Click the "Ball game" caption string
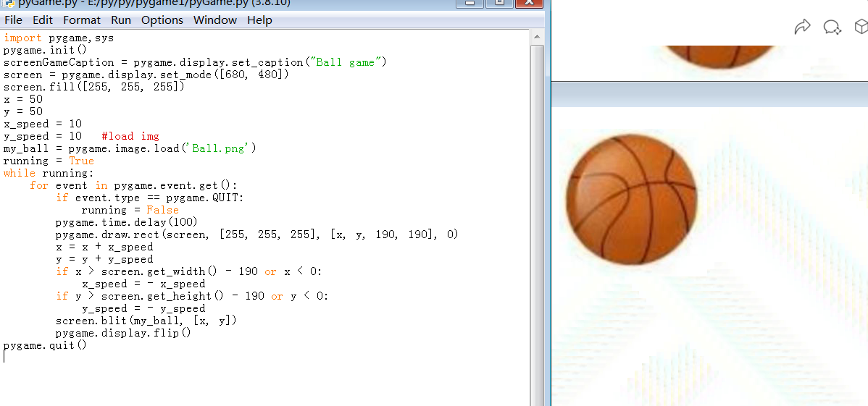Viewport: 868px width, 406px height. click(x=346, y=62)
